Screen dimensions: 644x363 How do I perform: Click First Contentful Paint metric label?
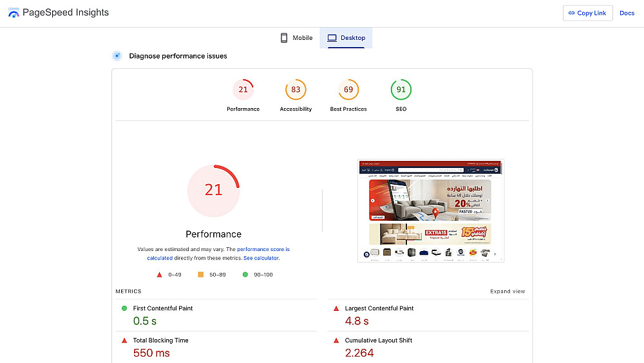point(163,308)
